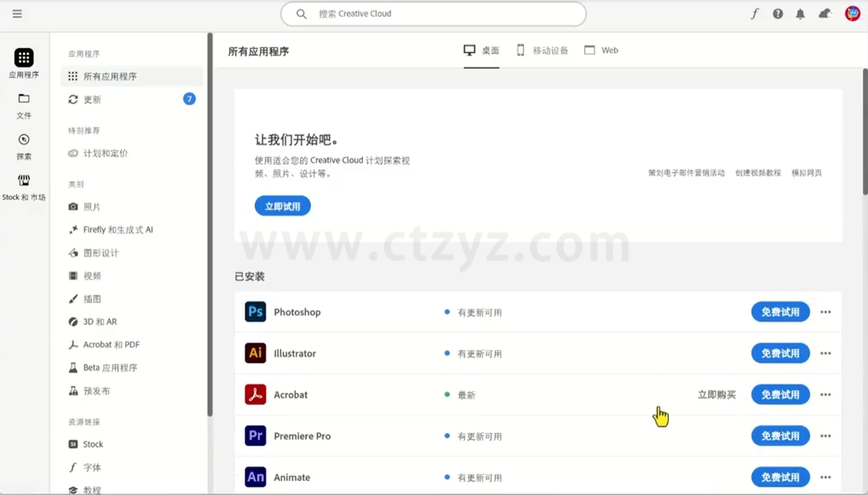
Task: Open more options for Photoshop
Action: pos(826,312)
